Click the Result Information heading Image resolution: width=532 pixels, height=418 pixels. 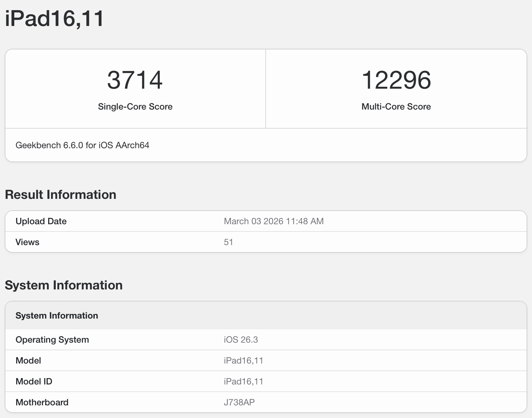60,195
